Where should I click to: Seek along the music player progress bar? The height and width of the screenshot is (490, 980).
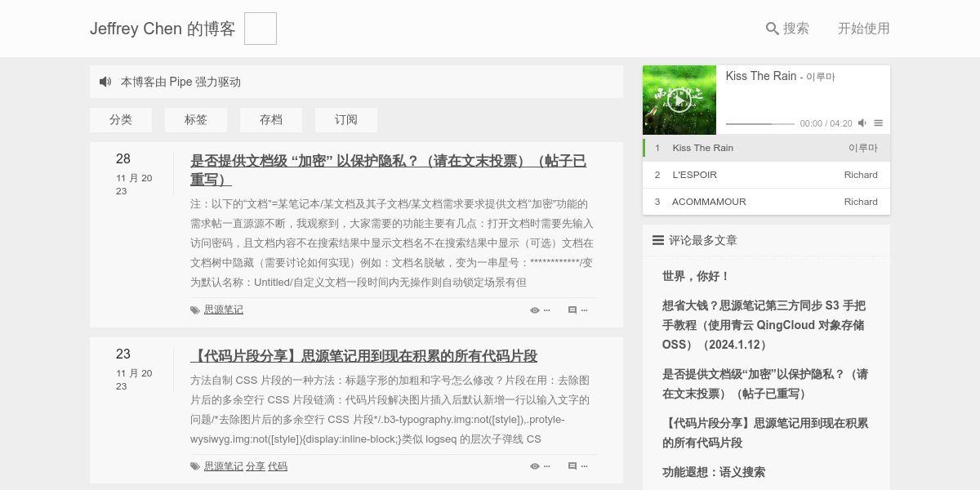click(x=760, y=123)
